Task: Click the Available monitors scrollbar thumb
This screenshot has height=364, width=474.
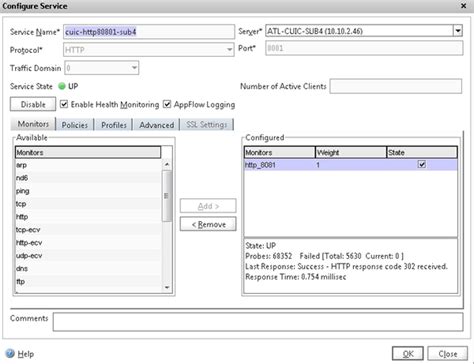Action: pyautogui.click(x=166, y=196)
